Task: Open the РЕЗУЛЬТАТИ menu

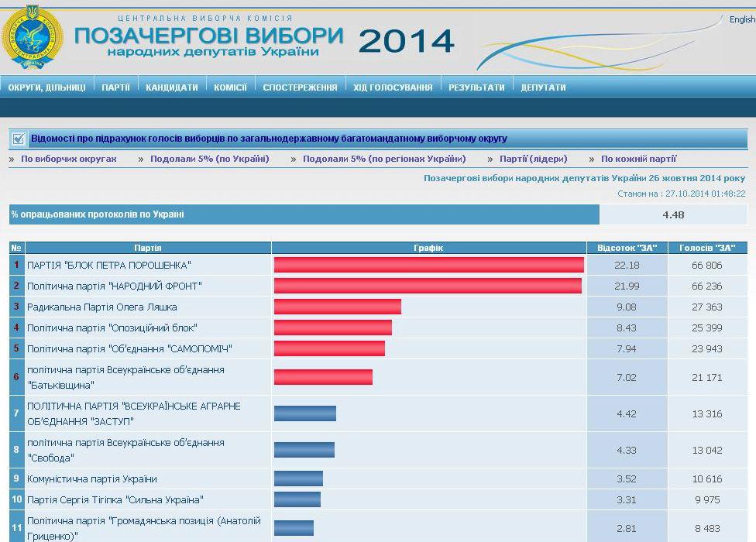Action: (x=476, y=87)
